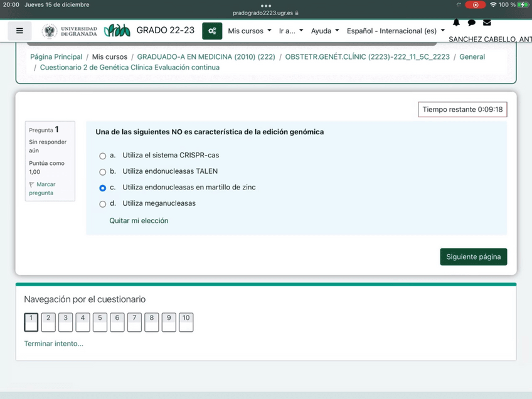This screenshot has height=399, width=532.
Task: Open the Español - Internacional (es) language dropdown
Action: 396,31
